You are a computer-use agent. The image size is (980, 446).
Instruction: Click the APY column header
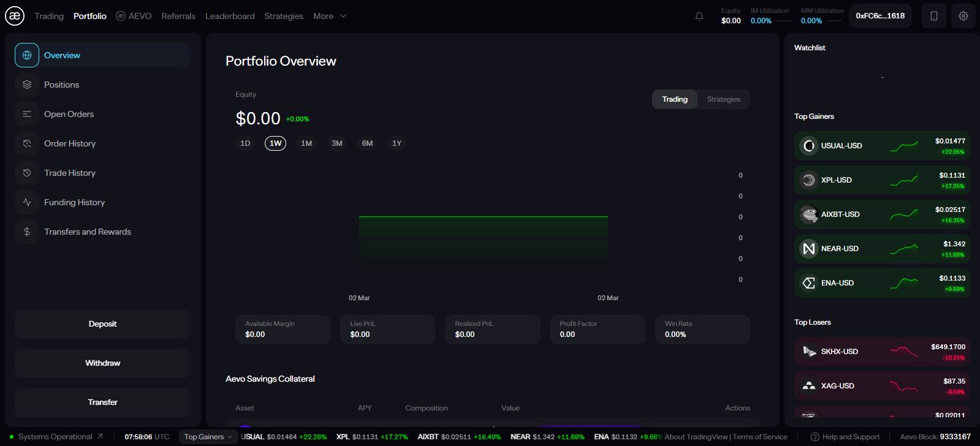click(x=365, y=408)
